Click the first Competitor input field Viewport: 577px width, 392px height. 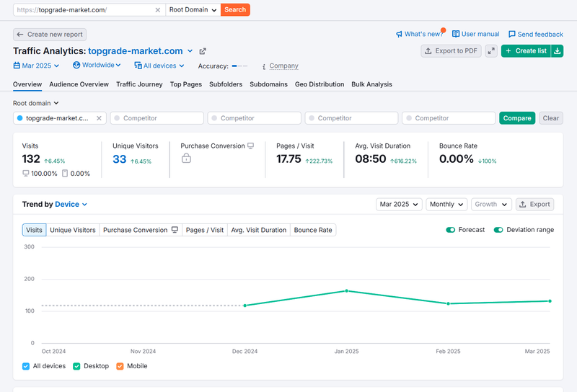157,118
